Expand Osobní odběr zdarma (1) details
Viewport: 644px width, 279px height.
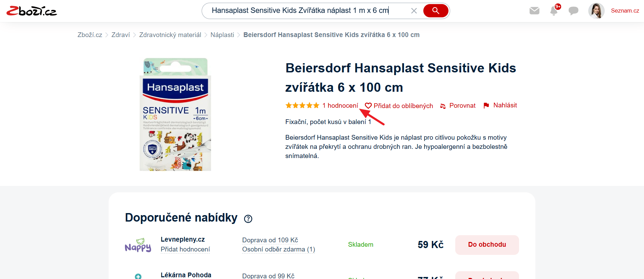click(x=279, y=249)
